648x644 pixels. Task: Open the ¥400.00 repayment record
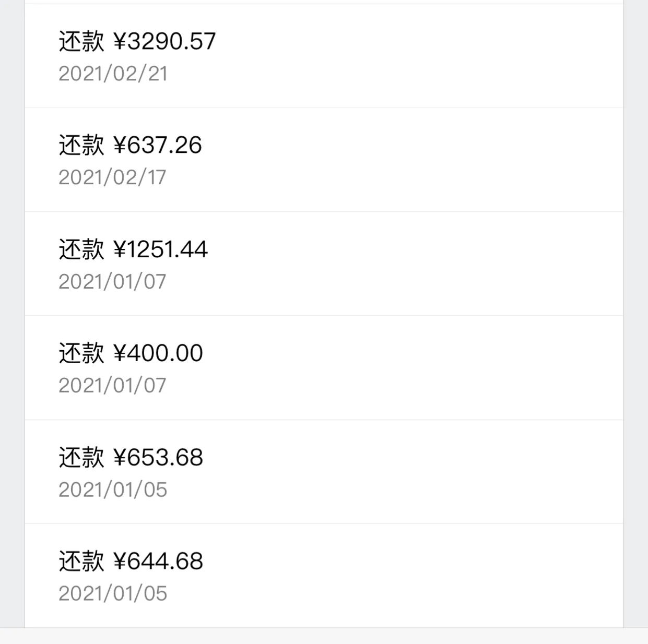pyautogui.click(x=324, y=367)
